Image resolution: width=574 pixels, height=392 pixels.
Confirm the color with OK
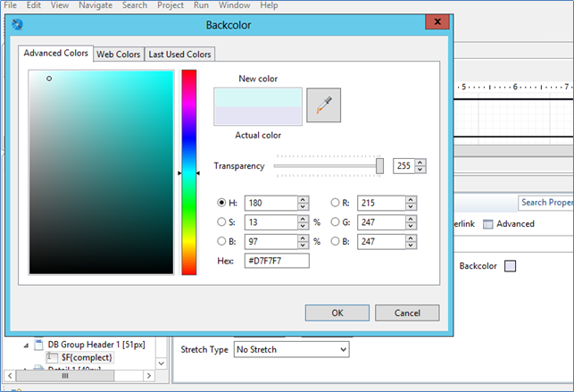click(x=337, y=313)
